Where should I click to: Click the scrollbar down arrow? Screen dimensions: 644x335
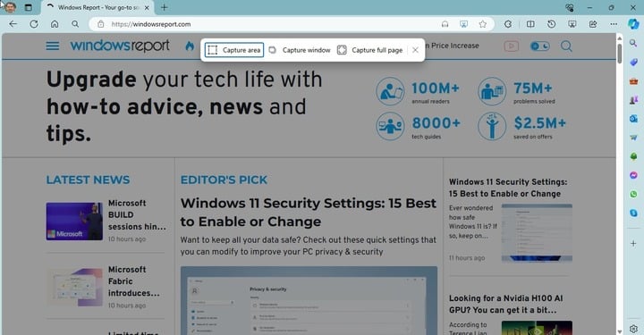[x=619, y=331]
